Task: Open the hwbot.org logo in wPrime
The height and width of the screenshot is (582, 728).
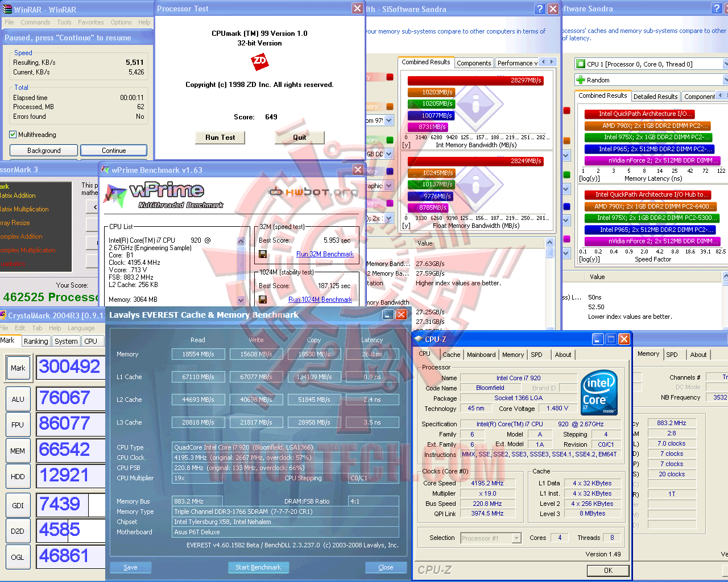Action: (313, 192)
